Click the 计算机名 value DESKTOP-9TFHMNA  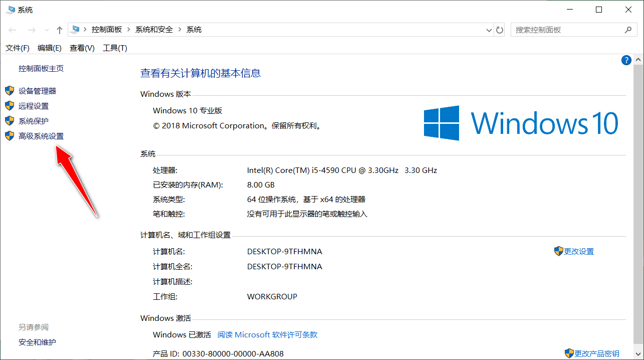click(x=285, y=251)
